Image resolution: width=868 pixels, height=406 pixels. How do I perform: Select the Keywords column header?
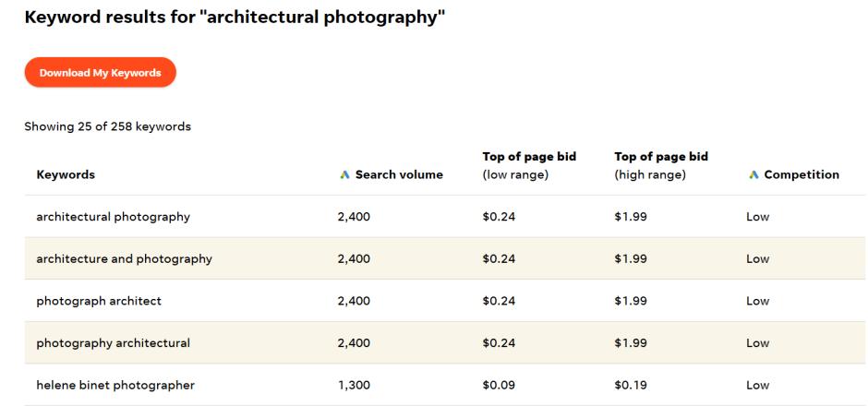tap(66, 175)
